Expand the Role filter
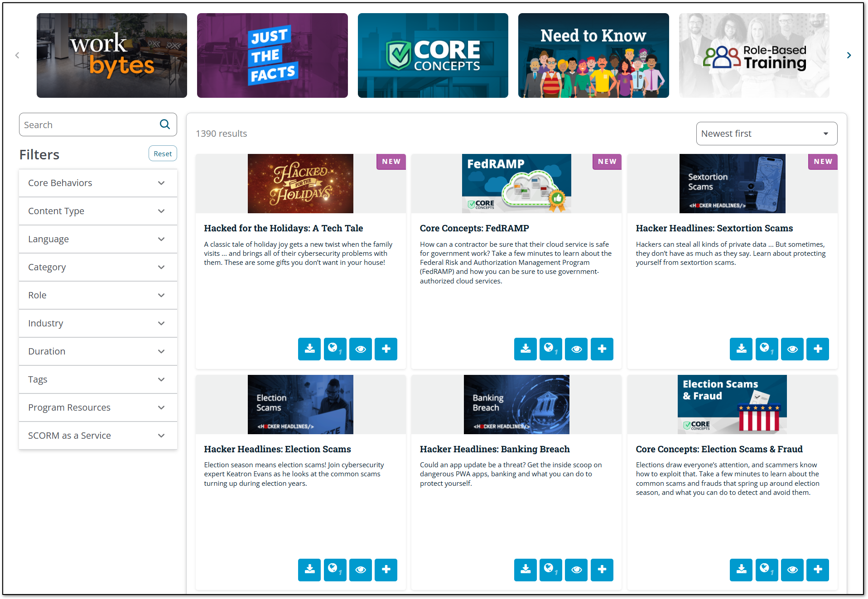The width and height of the screenshot is (868, 599). coord(98,295)
